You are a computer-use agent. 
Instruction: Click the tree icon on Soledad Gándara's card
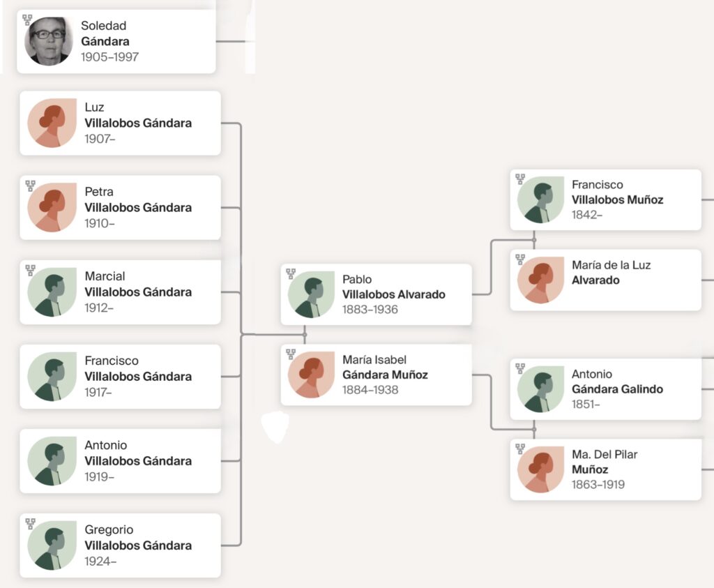pos(27,20)
